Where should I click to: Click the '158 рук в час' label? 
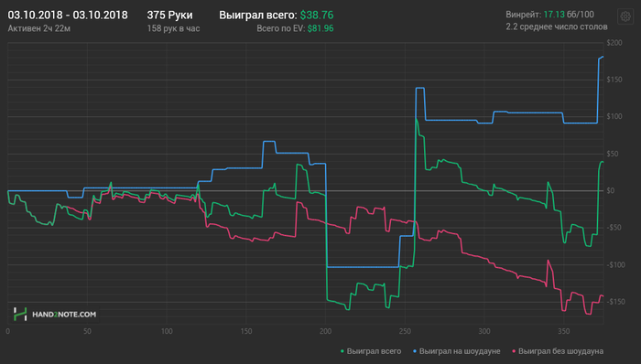173,28
